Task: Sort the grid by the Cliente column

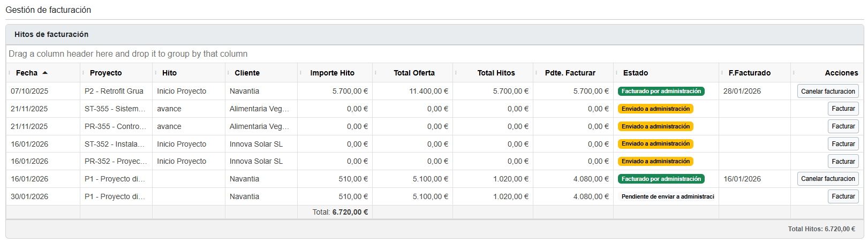Action: tap(247, 73)
